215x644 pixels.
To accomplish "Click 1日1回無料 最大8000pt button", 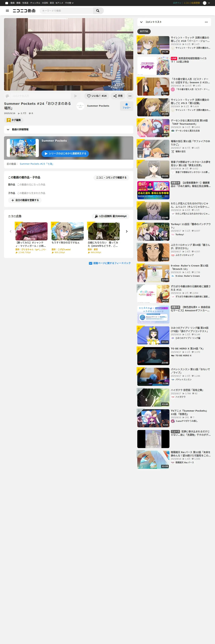I will 110,216.
